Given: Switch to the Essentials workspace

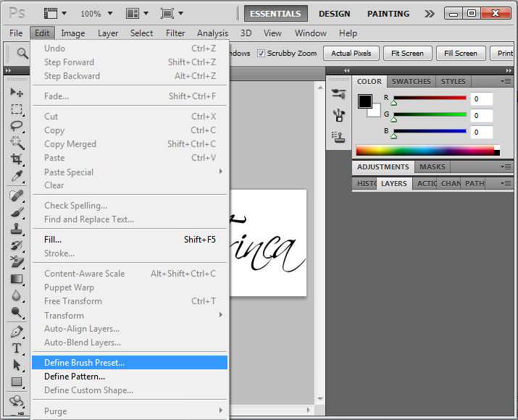Looking at the screenshot, I should (275, 14).
